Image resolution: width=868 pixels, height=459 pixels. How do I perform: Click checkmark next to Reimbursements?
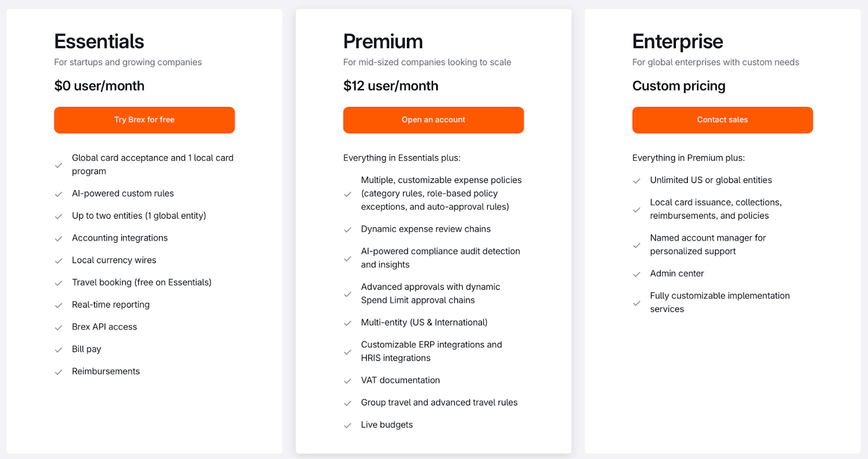pos(59,372)
